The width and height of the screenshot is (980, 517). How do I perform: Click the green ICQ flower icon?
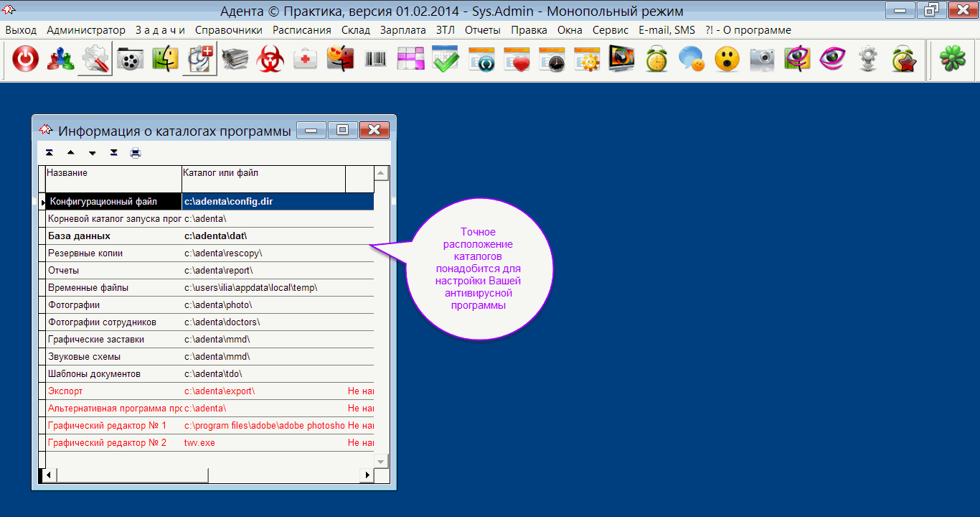(952, 60)
